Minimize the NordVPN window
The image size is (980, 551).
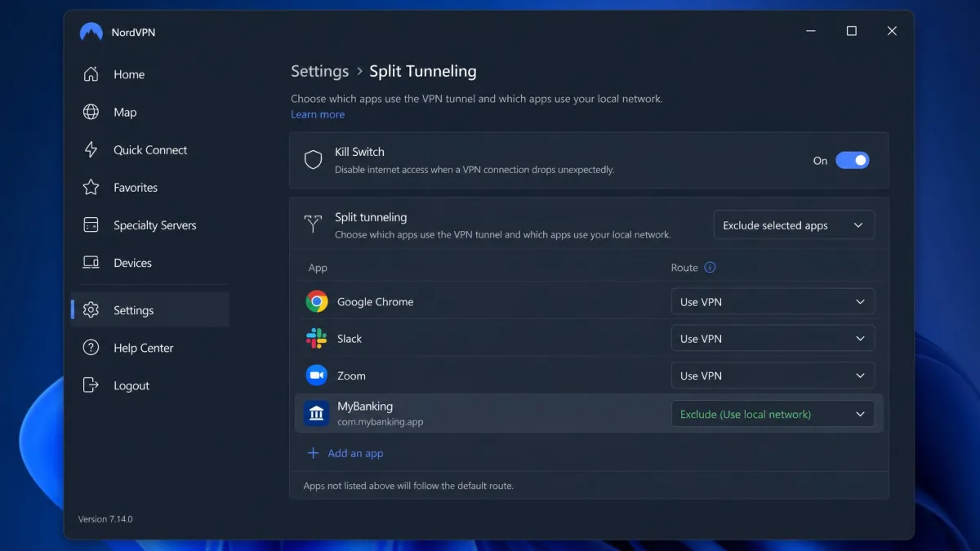tap(811, 31)
